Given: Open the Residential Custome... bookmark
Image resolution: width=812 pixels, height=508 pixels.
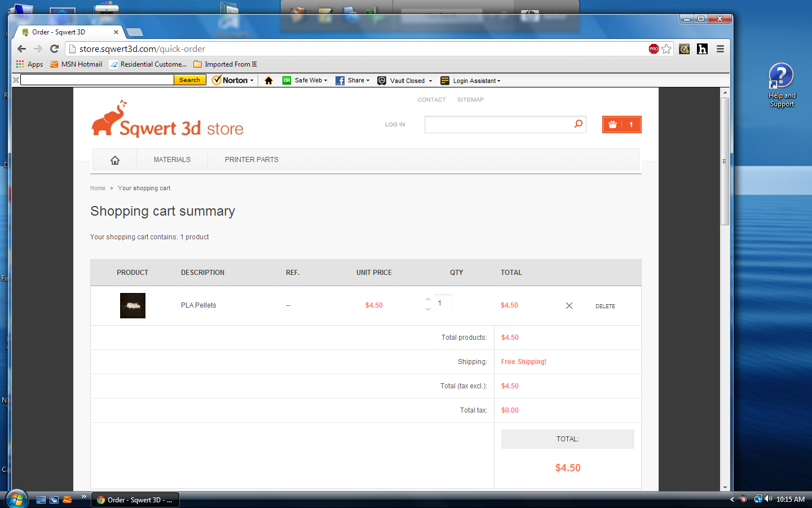Looking at the screenshot, I should click(x=148, y=64).
